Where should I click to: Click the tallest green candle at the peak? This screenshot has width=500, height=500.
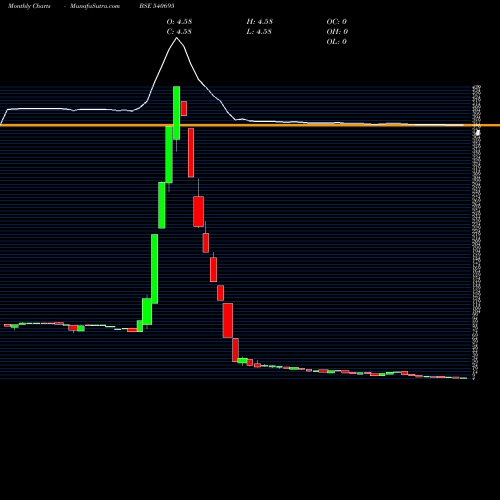tap(176, 113)
